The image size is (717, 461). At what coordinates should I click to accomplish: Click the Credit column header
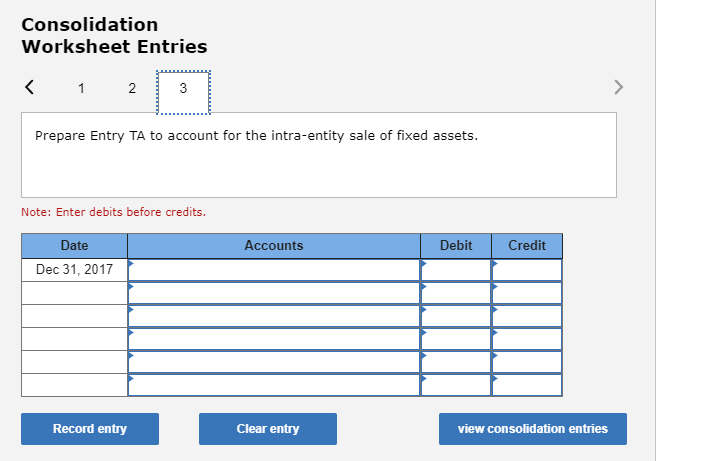pyautogui.click(x=527, y=246)
